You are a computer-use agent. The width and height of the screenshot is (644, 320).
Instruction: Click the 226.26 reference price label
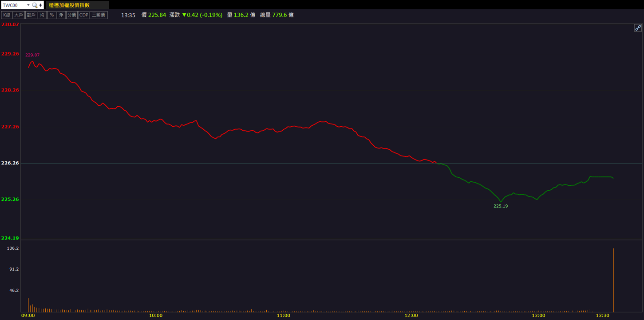click(10, 163)
